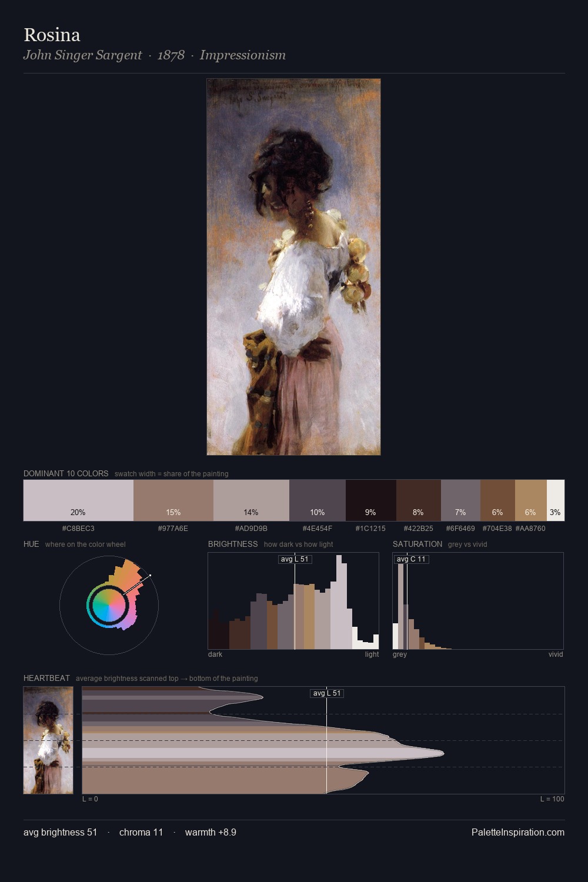
Task: Click the year '1878' in the subtitle
Action: pos(171,55)
